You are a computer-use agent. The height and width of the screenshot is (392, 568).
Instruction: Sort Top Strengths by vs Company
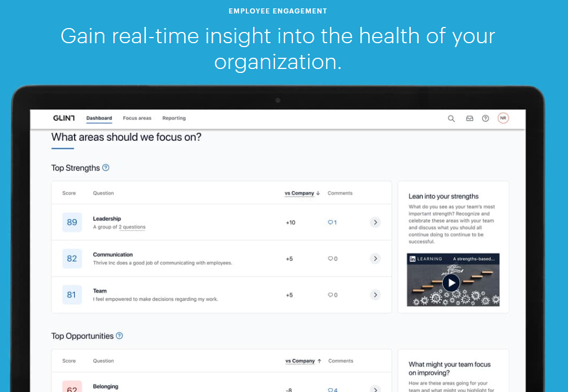coord(302,193)
